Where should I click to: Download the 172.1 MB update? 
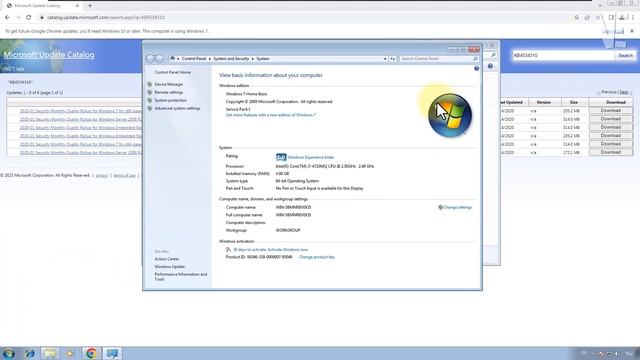[x=611, y=152]
